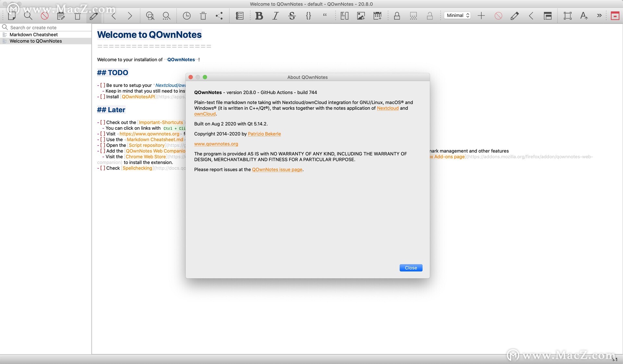Click the Spellchecking link in note
The width and height of the screenshot is (623, 364).
[x=137, y=168]
